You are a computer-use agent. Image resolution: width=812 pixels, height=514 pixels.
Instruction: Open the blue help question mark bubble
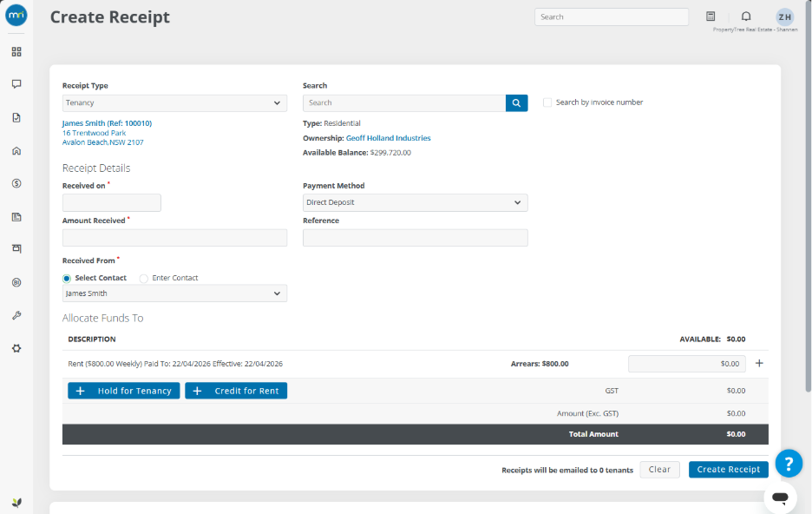click(789, 464)
